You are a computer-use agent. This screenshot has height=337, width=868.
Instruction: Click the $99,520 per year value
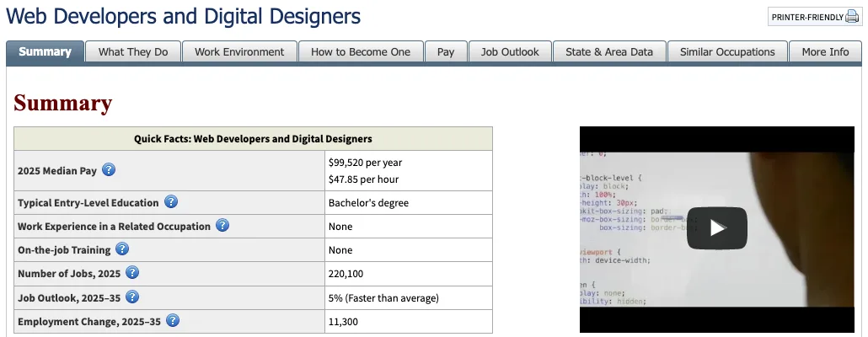pyautogui.click(x=366, y=163)
